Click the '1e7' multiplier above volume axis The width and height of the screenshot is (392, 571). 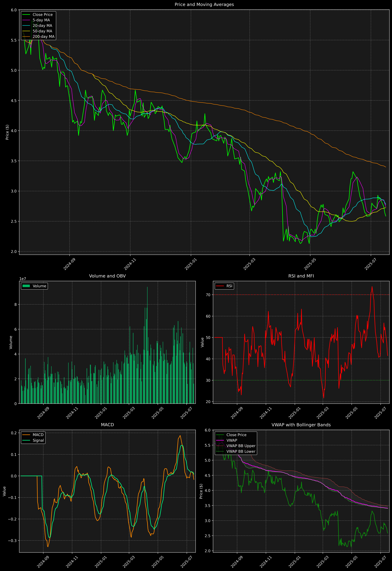23,279
